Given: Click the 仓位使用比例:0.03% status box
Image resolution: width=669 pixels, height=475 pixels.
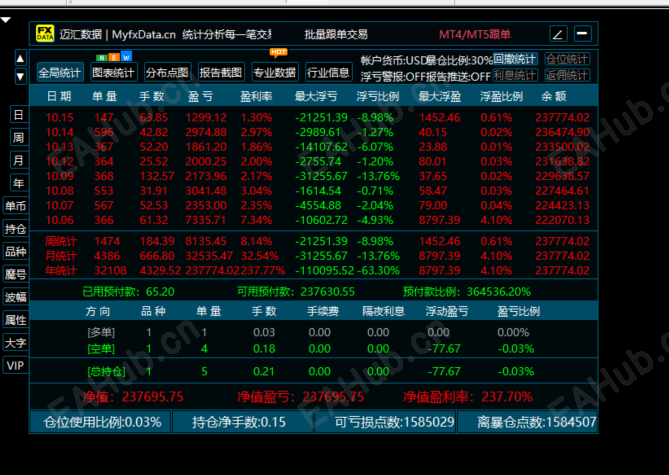Looking at the screenshot, I should tap(101, 422).
